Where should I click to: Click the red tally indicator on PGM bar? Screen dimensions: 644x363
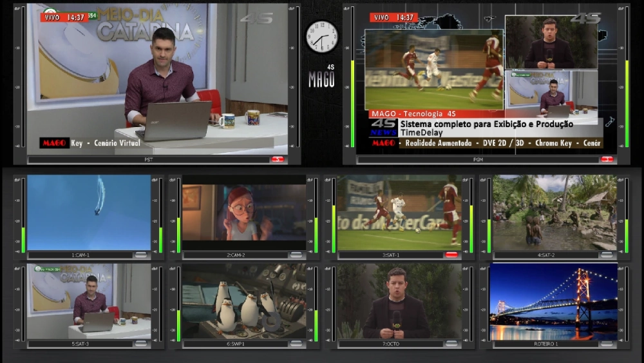(x=607, y=159)
